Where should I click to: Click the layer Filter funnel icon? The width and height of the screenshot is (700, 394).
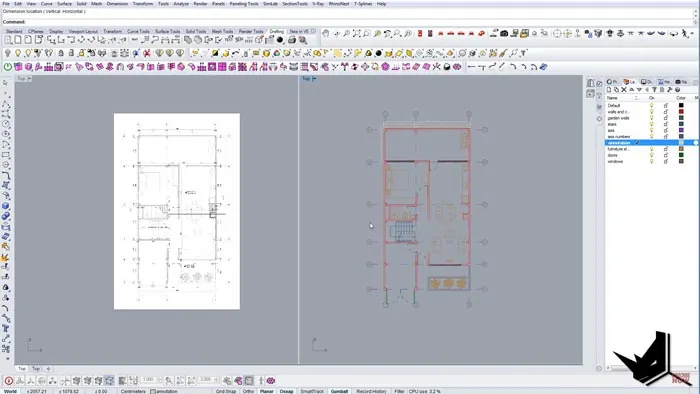(654, 90)
